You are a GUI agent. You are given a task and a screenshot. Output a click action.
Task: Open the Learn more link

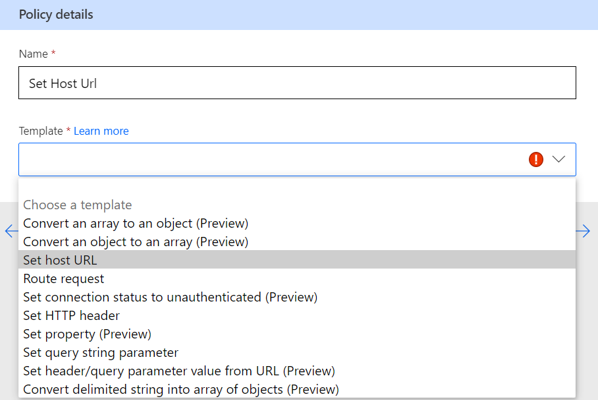click(101, 131)
